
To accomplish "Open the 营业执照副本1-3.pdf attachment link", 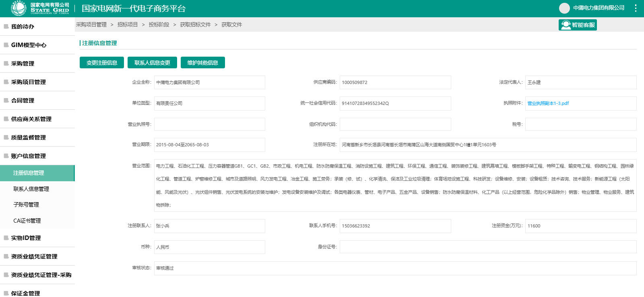I will pos(548,103).
